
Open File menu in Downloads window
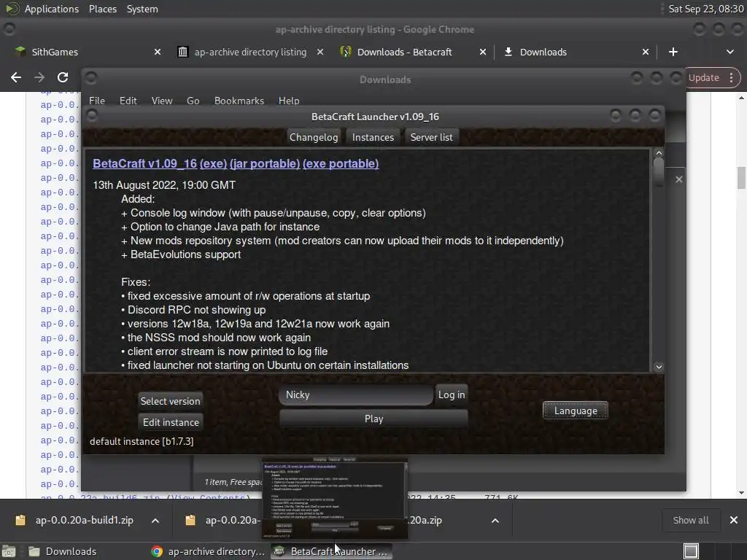pos(97,101)
